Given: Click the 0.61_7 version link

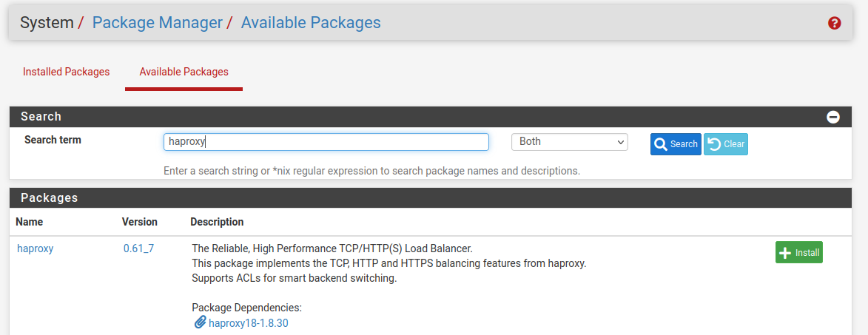Looking at the screenshot, I should point(138,248).
